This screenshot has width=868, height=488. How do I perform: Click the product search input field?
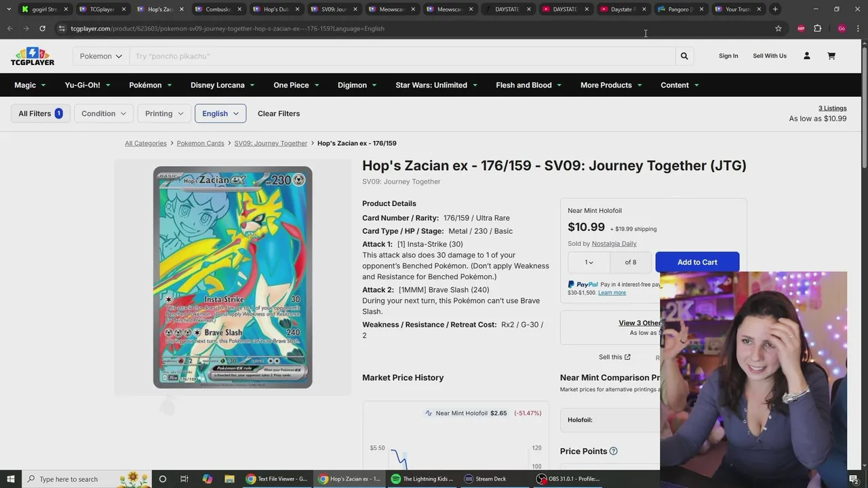(x=402, y=56)
